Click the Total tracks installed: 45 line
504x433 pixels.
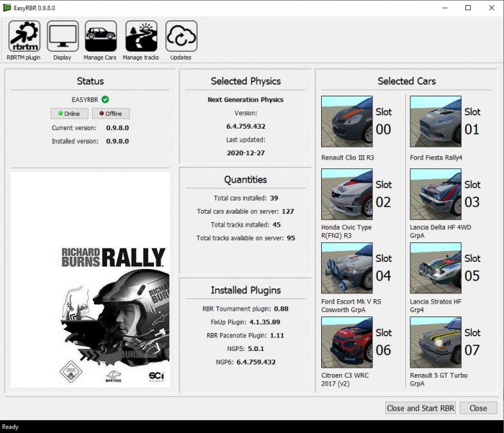click(x=246, y=225)
